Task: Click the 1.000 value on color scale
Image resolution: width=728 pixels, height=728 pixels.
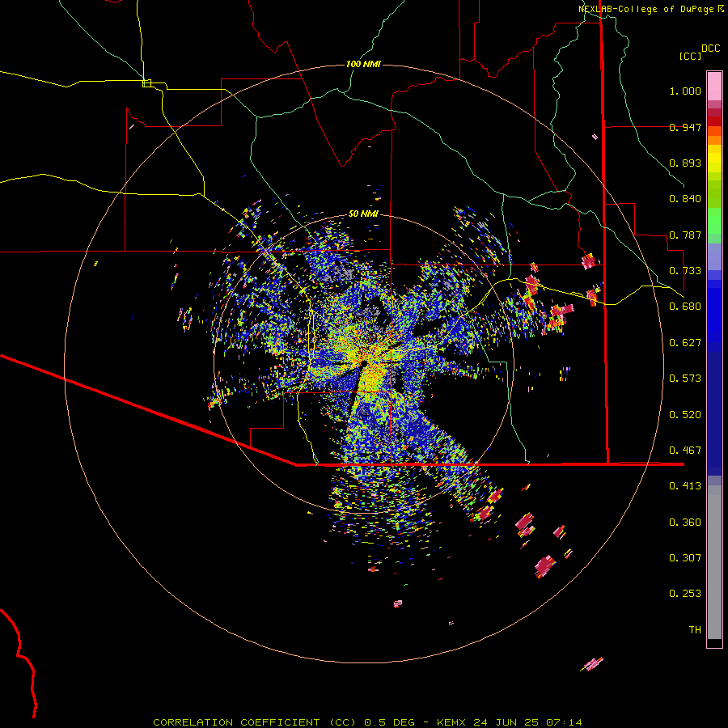Action: coord(685,91)
